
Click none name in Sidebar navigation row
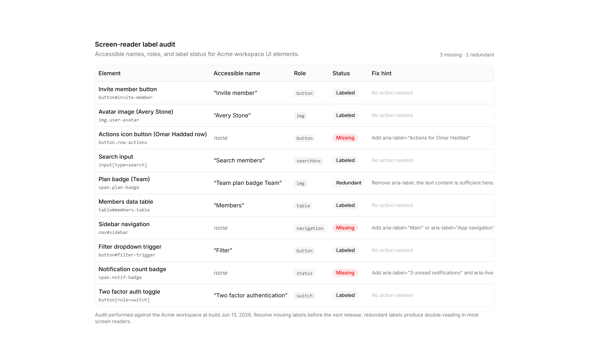(x=220, y=228)
